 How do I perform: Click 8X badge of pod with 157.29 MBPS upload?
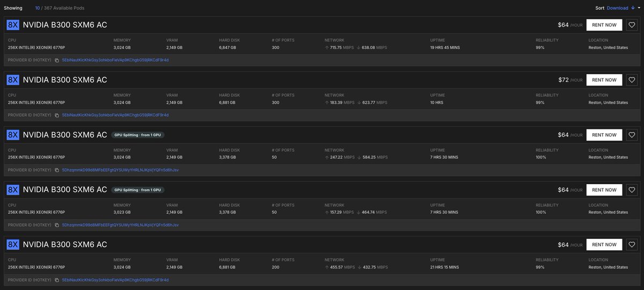[x=13, y=190]
